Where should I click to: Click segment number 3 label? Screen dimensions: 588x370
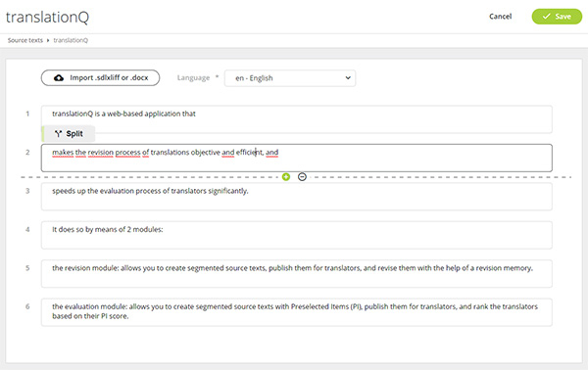(27, 191)
